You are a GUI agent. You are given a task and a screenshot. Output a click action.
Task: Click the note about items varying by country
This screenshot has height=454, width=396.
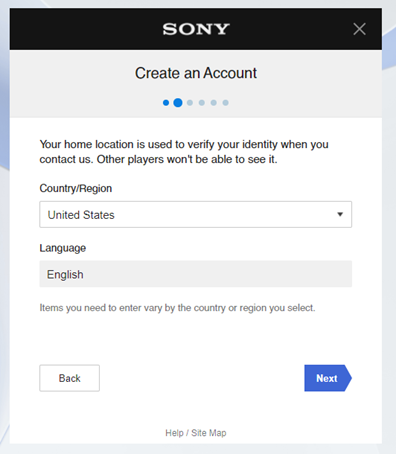177,308
